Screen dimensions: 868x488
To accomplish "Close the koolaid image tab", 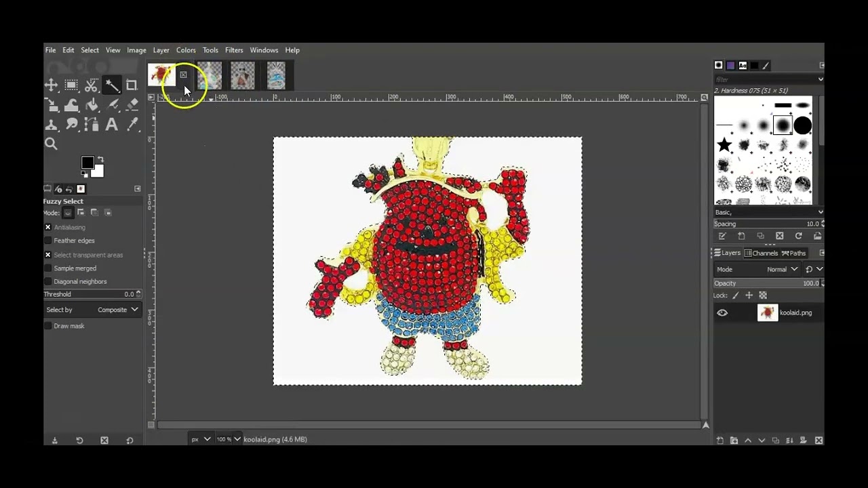I will click(x=183, y=75).
